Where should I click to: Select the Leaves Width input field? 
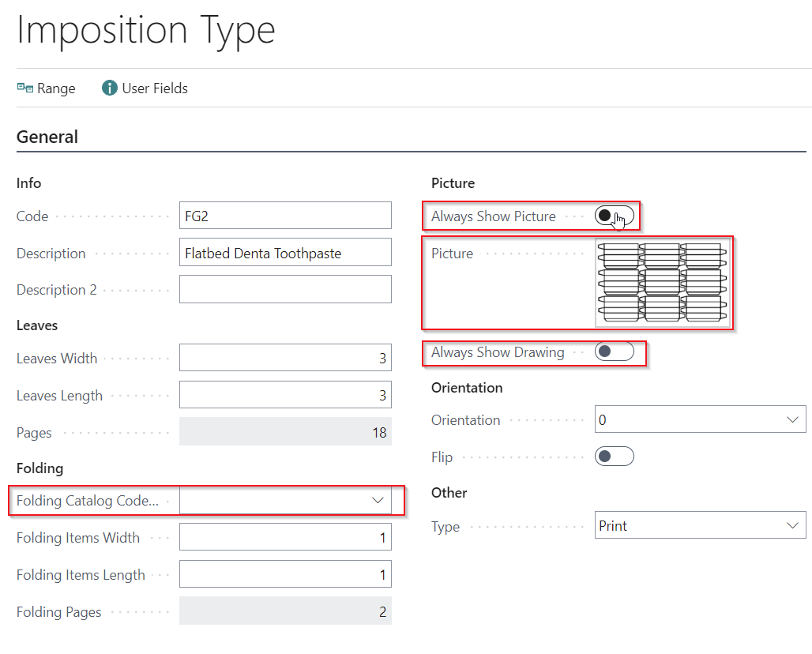pos(285,358)
